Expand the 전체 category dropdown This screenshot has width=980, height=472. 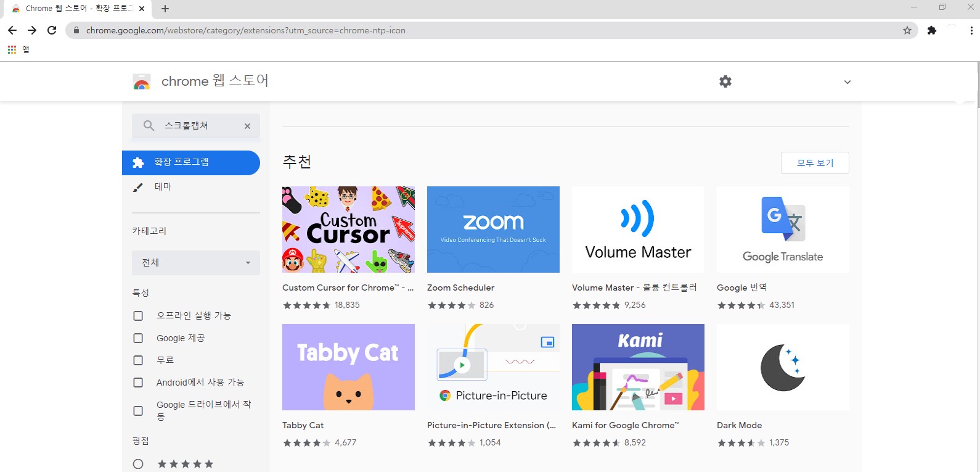(196, 263)
